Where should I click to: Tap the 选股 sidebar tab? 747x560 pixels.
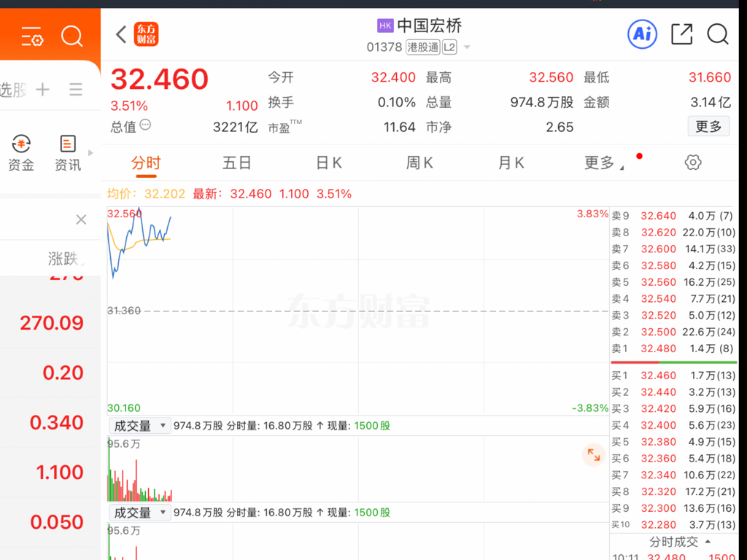coord(13,89)
